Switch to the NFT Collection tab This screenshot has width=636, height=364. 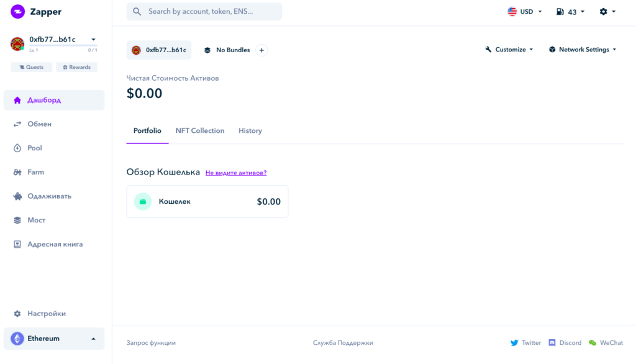pyautogui.click(x=199, y=131)
